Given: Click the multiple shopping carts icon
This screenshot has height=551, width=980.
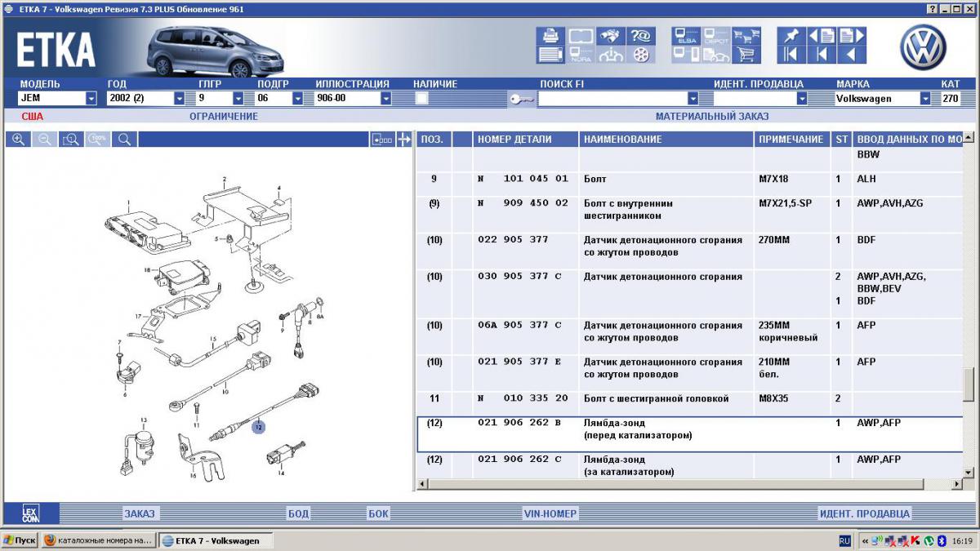Looking at the screenshot, I should [x=746, y=36].
